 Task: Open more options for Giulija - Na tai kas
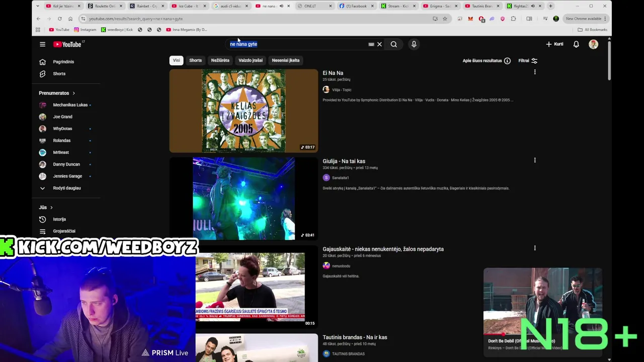pyautogui.click(x=534, y=160)
